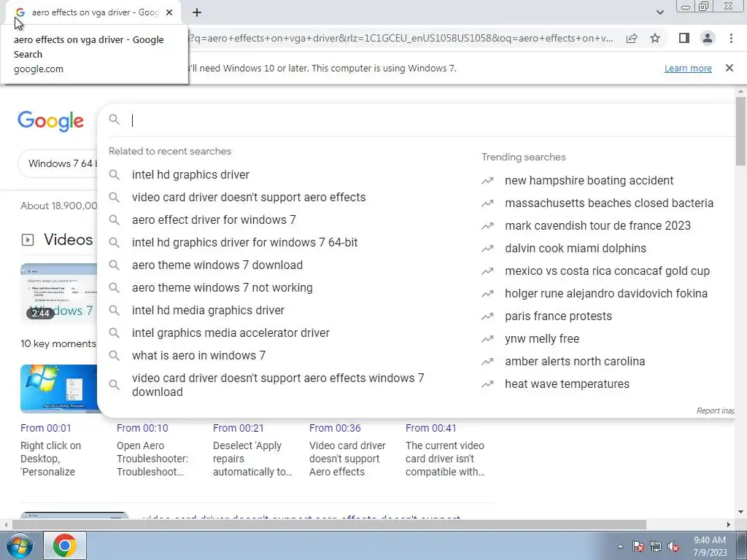Viewport: 747px width, 560px height.
Task: Open the taskbar clock showing 9:40 AM
Action: (710, 546)
